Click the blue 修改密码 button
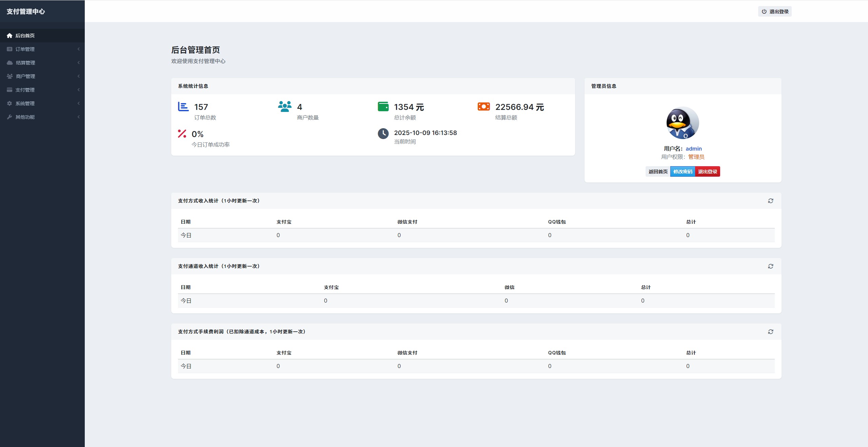The height and width of the screenshot is (447, 868). (x=683, y=172)
